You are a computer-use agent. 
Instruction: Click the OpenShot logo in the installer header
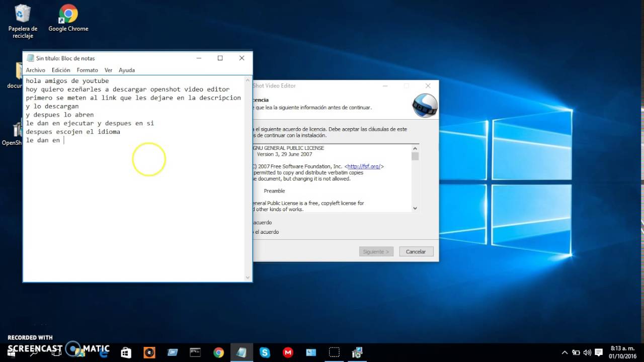tap(425, 105)
